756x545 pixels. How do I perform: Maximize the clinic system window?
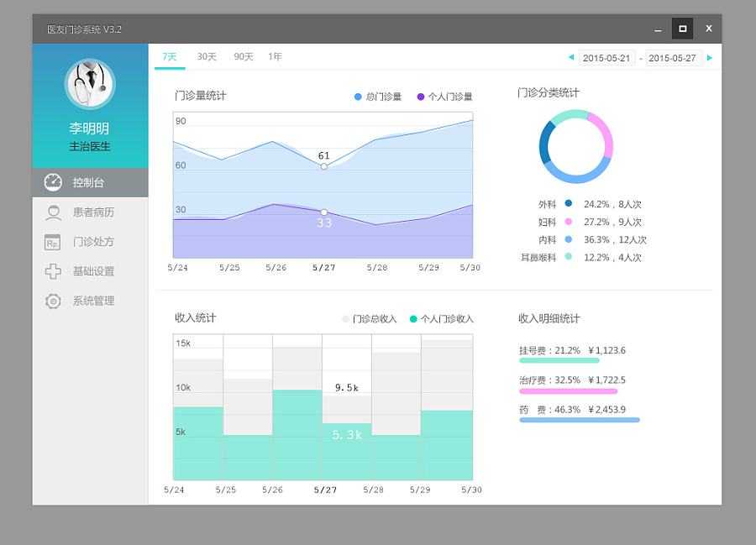tap(683, 29)
